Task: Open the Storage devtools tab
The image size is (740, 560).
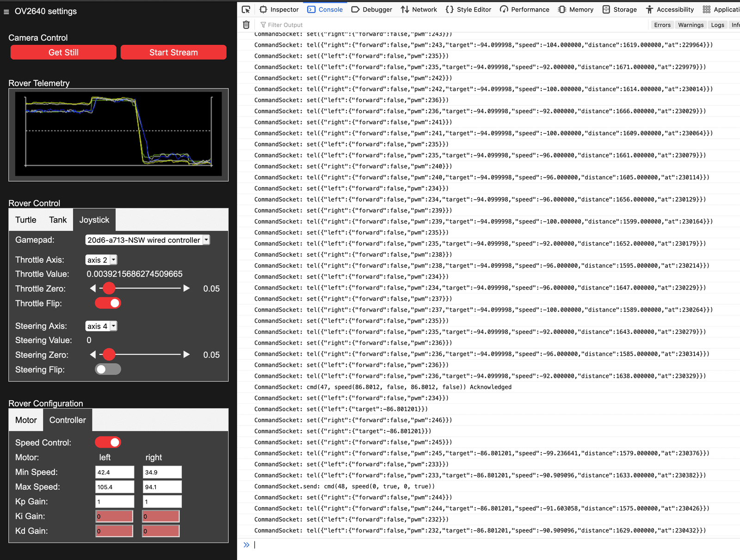Action: 619,9
